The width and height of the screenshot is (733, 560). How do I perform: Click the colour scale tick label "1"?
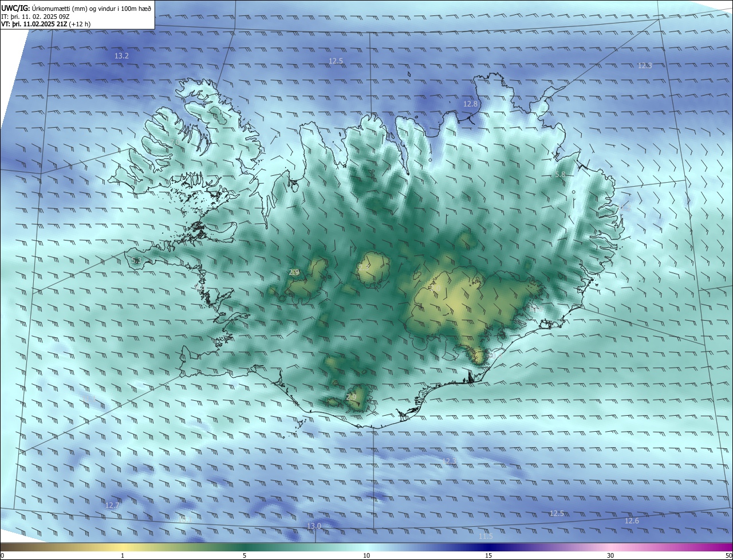click(x=123, y=555)
